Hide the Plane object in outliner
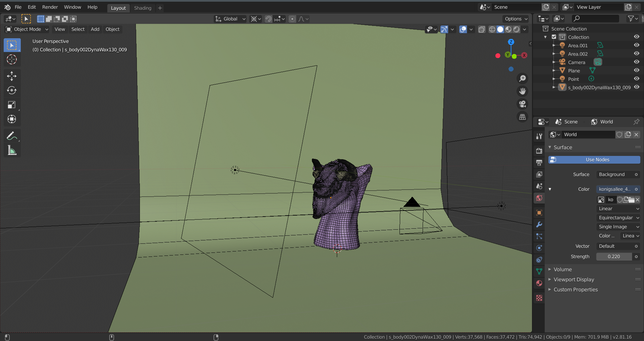The image size is (644, 341). tap(637, 70)
